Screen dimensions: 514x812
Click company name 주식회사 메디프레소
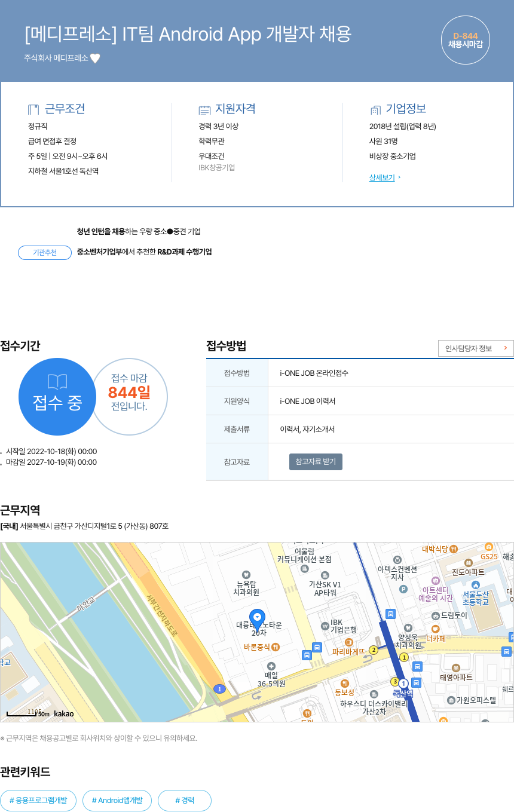pos(56,58)
